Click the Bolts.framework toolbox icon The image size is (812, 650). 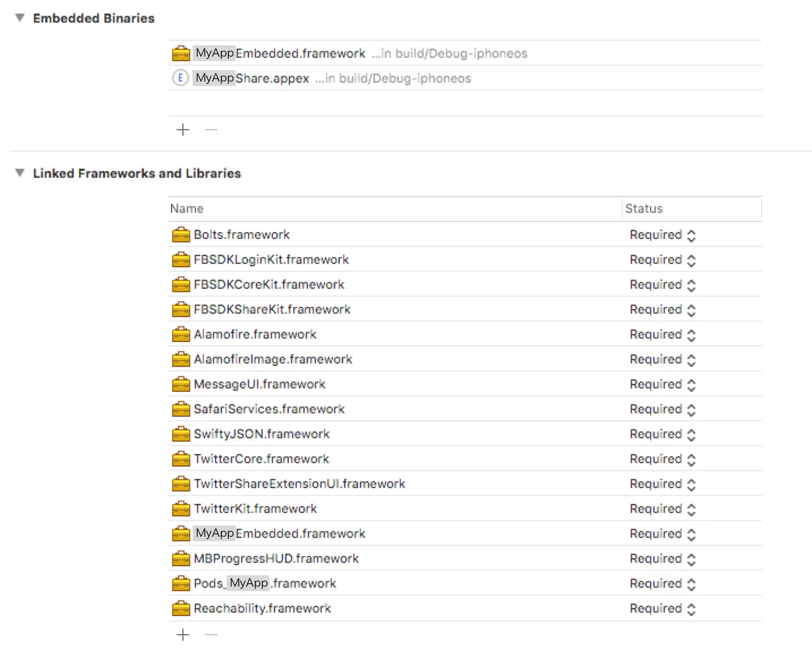pos(181,235)
